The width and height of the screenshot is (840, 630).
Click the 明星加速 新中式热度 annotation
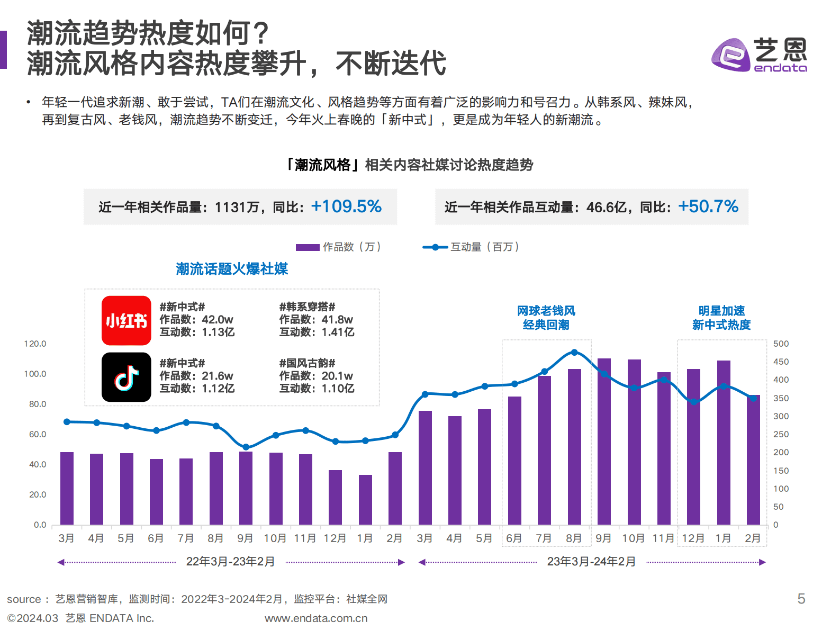(x=721, y=318)
